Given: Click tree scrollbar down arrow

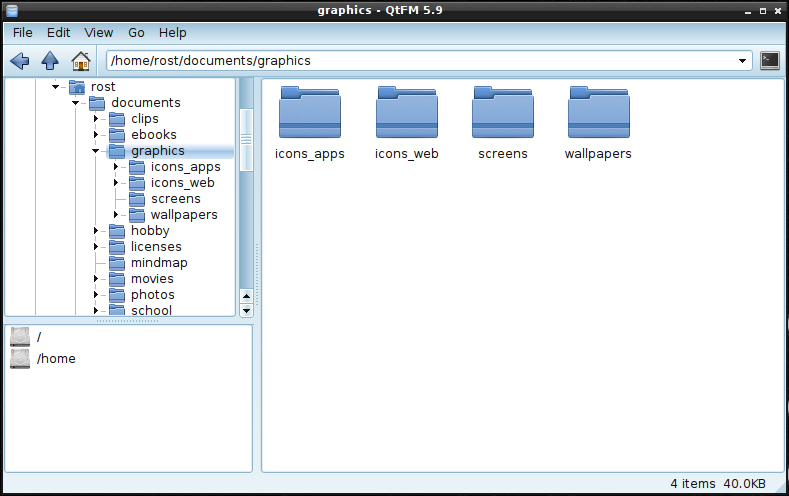Looking at the screenshot, I should point(246,310).
